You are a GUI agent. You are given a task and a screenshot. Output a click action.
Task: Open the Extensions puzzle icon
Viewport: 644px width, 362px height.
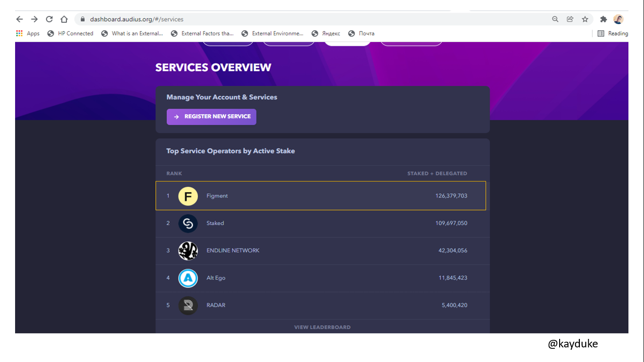pos(603,19)
